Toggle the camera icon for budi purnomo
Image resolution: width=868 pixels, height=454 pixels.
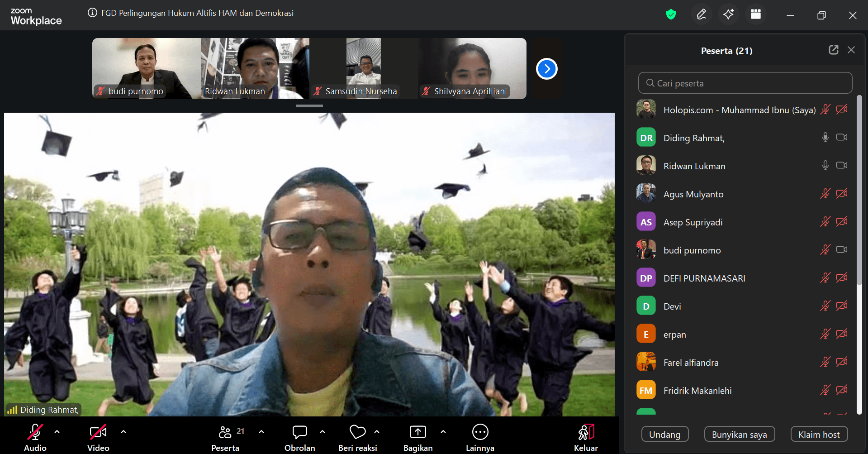point(842,249)
